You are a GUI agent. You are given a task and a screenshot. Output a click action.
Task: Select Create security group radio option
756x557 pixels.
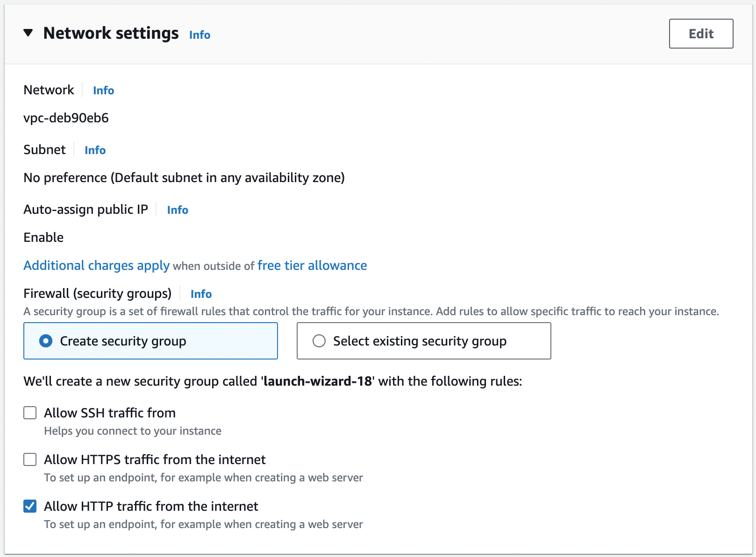(150, 341)
